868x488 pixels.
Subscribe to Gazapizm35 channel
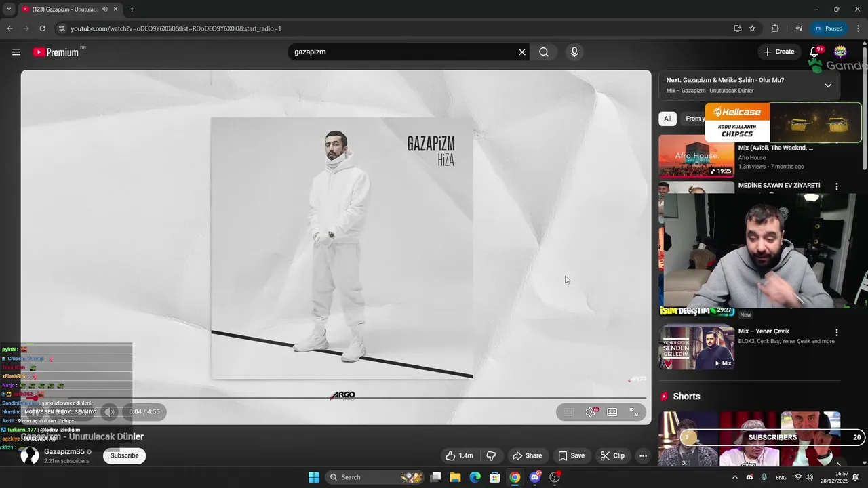point(124,456)
